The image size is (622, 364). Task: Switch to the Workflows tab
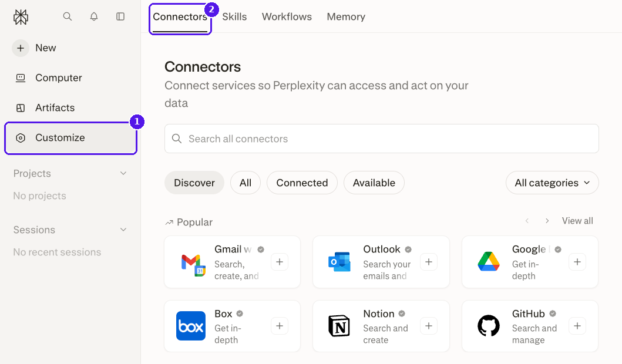[287, 16]
